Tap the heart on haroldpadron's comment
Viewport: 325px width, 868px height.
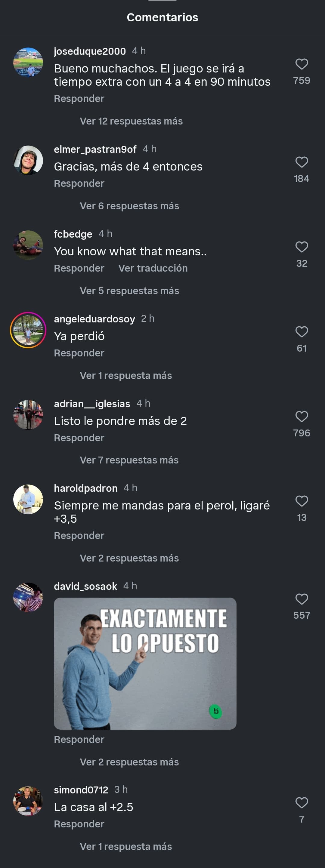click(302, 501)
